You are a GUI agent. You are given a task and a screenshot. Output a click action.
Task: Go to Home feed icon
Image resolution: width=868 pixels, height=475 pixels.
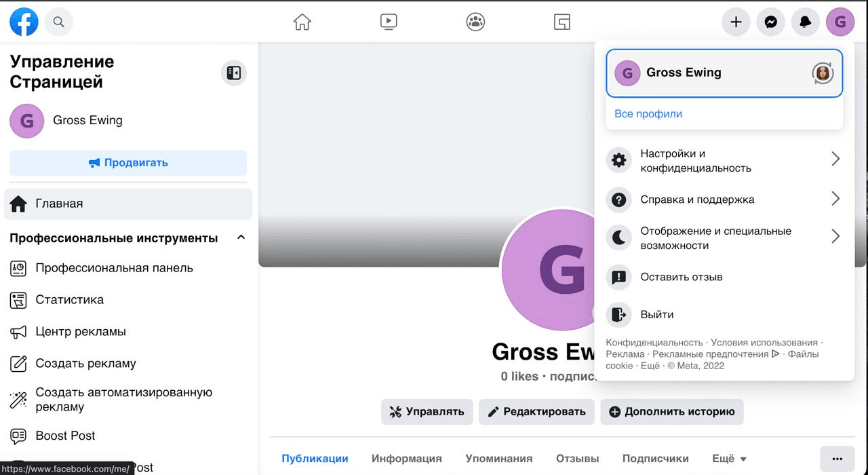click(x=302, y=22)
